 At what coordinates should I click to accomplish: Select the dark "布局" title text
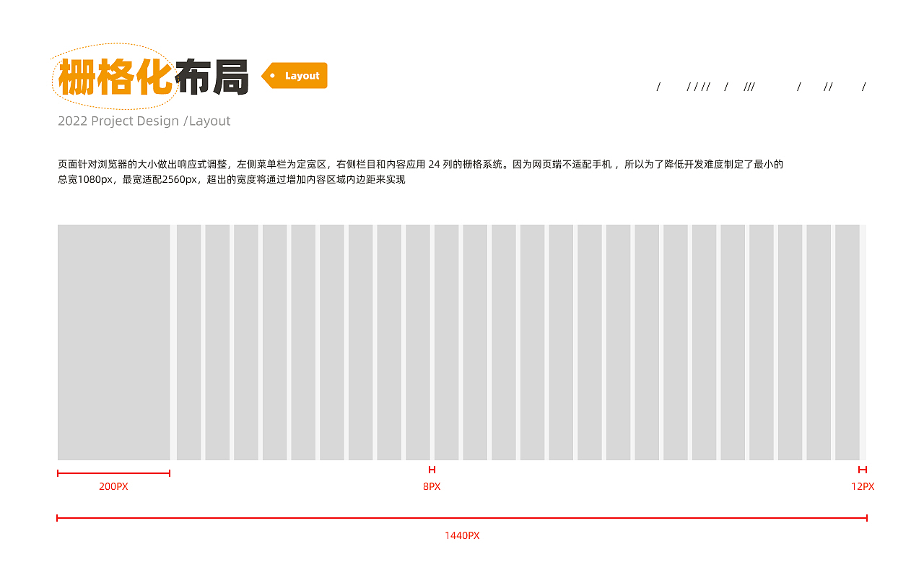pyautogui.click(x=212, y=77)
